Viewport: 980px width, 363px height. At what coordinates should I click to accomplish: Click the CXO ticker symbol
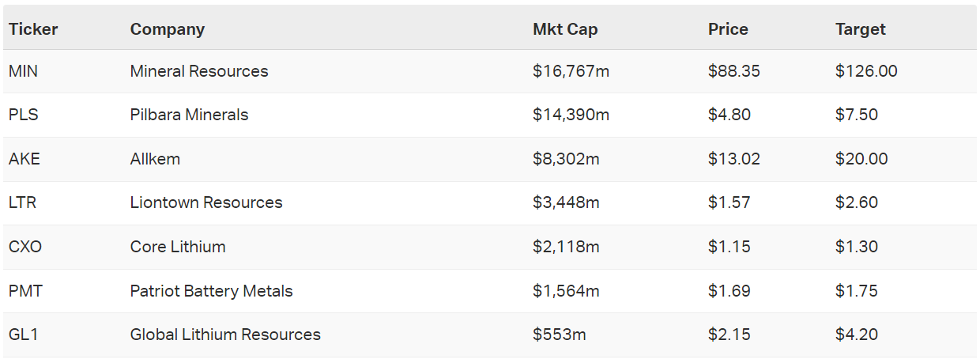click(x=25, y=247)
